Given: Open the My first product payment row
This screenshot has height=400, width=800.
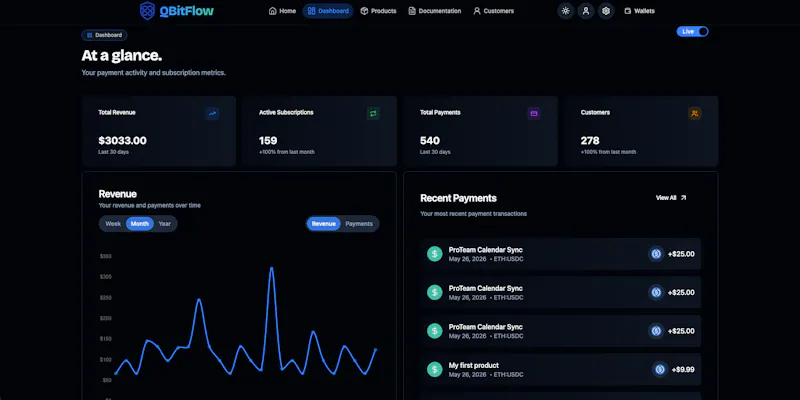Looking at the screenshot, I should (561, 369).
